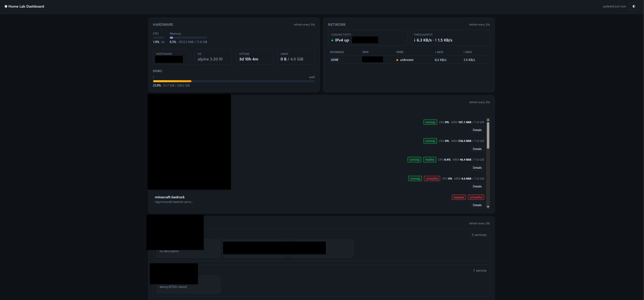
Task: Click the '↓ RATE' column header
Action: [439, 52]
